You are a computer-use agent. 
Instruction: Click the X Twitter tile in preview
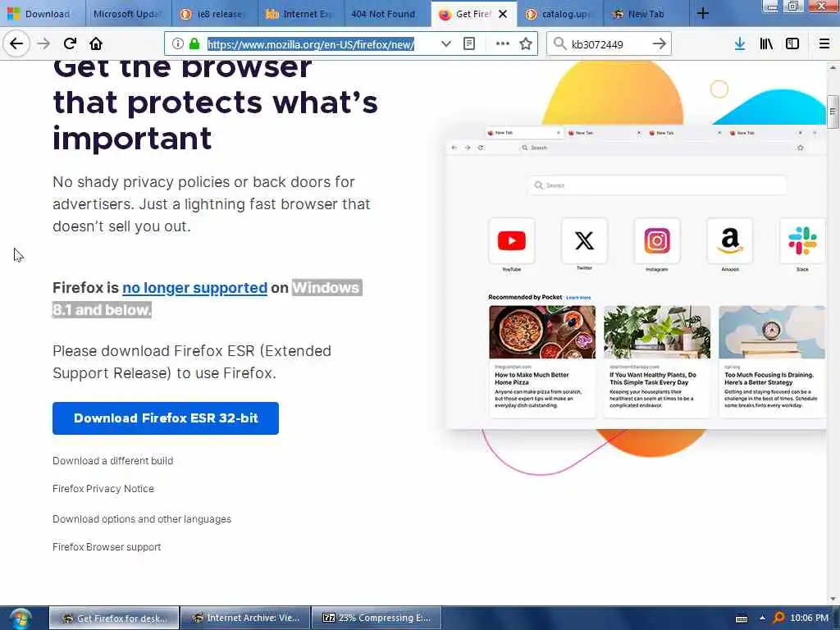tap(584, 240)
